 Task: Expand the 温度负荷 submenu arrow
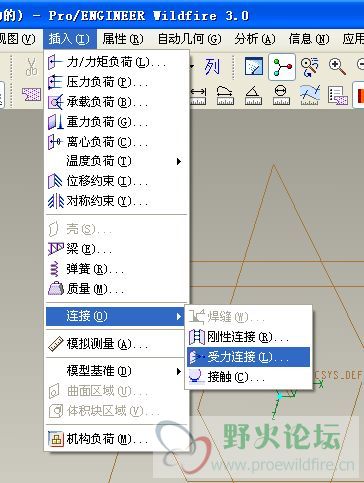[x=179, y=162]
